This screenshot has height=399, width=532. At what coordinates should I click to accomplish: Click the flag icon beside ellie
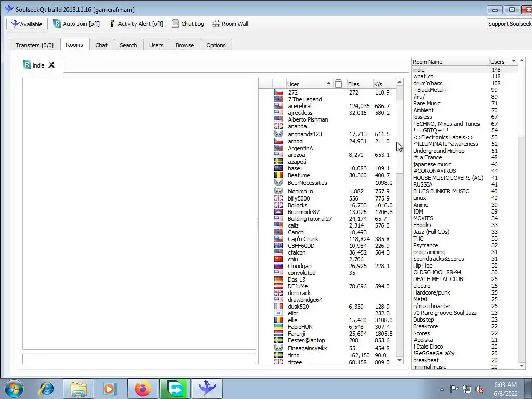[278, 320]
